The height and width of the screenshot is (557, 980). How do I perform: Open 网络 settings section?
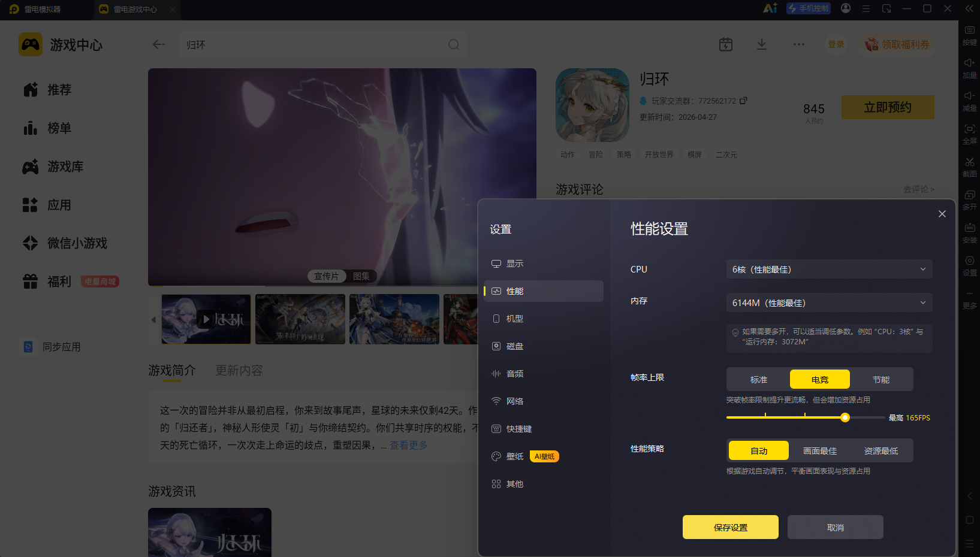click(544, 401)
